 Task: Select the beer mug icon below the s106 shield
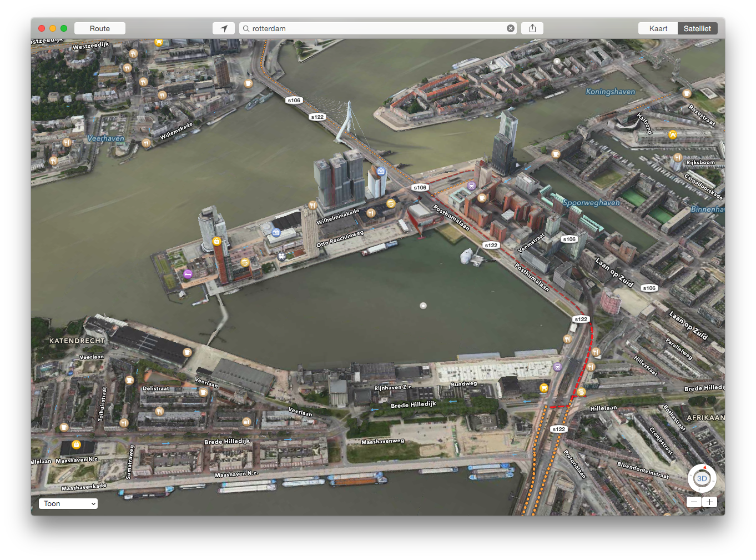pyautogui.click(x=391, y=204)
